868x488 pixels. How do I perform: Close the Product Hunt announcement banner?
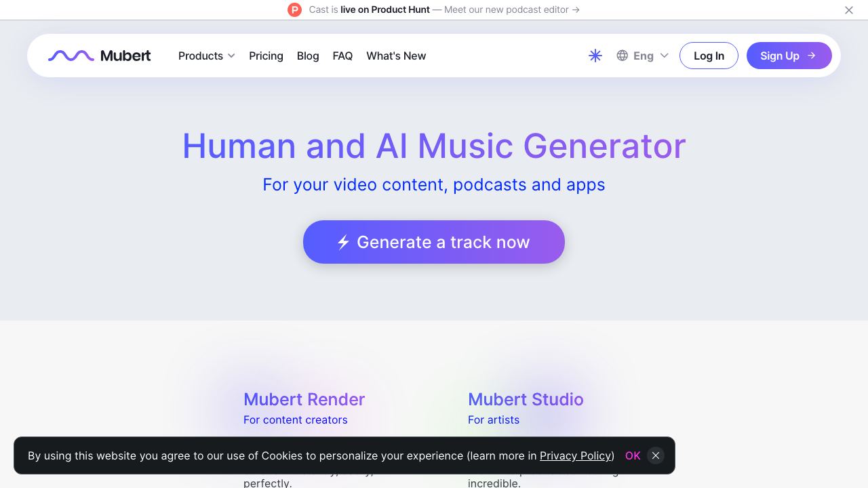[x=849, y=10]
